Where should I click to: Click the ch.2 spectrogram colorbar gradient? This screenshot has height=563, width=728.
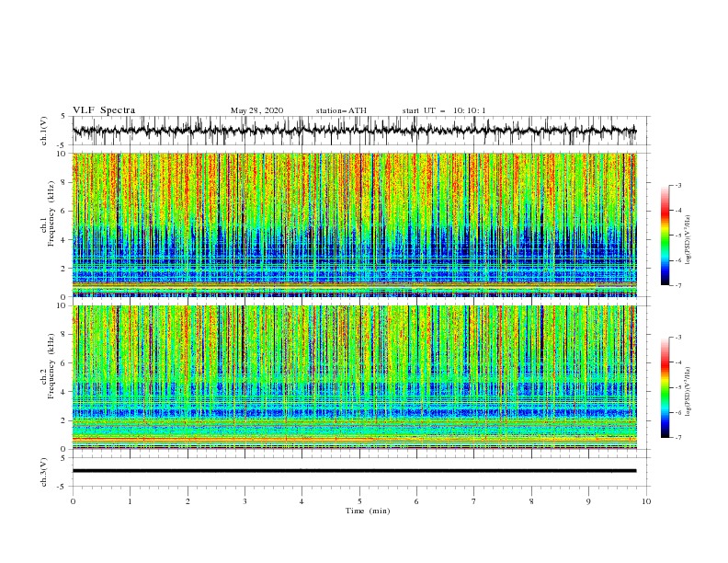coord(665,387)
